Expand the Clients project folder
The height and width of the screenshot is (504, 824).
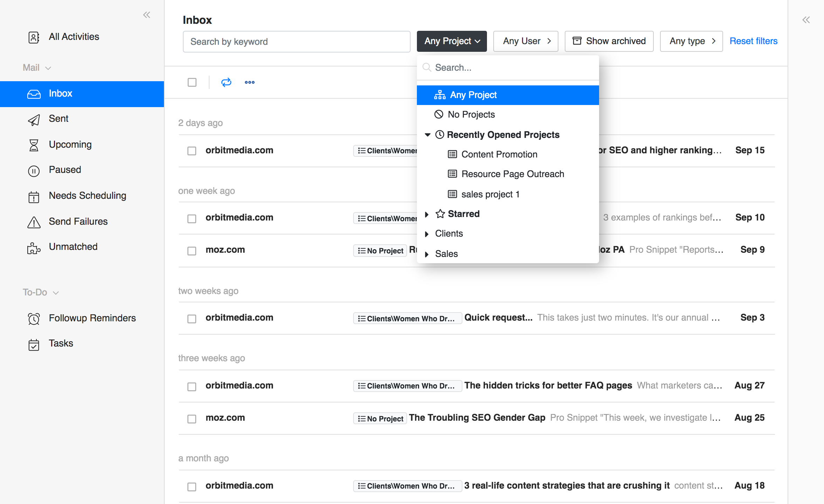(x=427, y=234)
